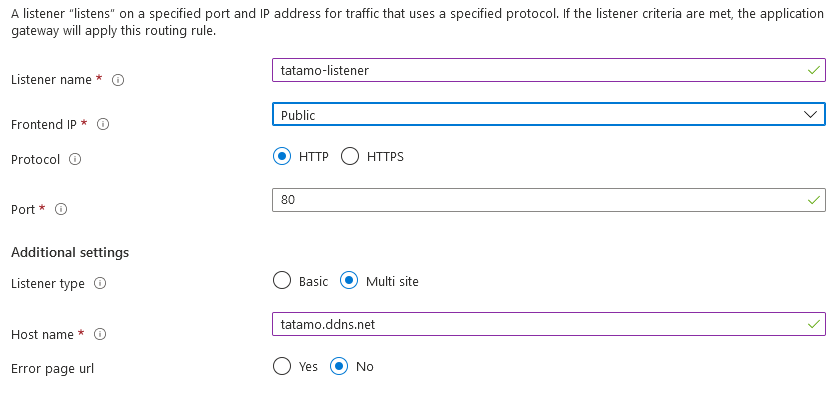Select No for Error page url
The image size is (837, 412).
pyautogui.click(x=339, y=366)
